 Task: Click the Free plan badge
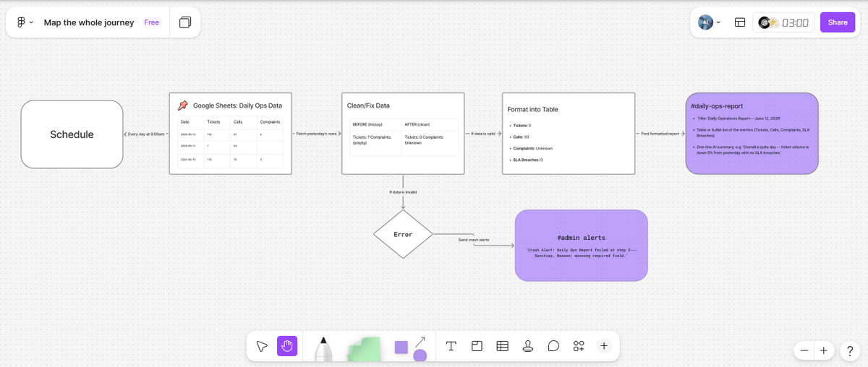[x=151, y=22]
